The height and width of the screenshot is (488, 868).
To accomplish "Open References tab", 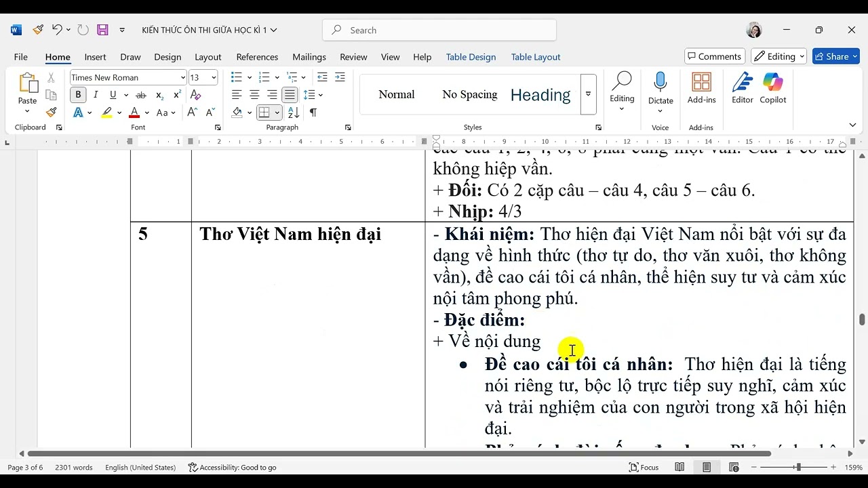I will [257, 57].
